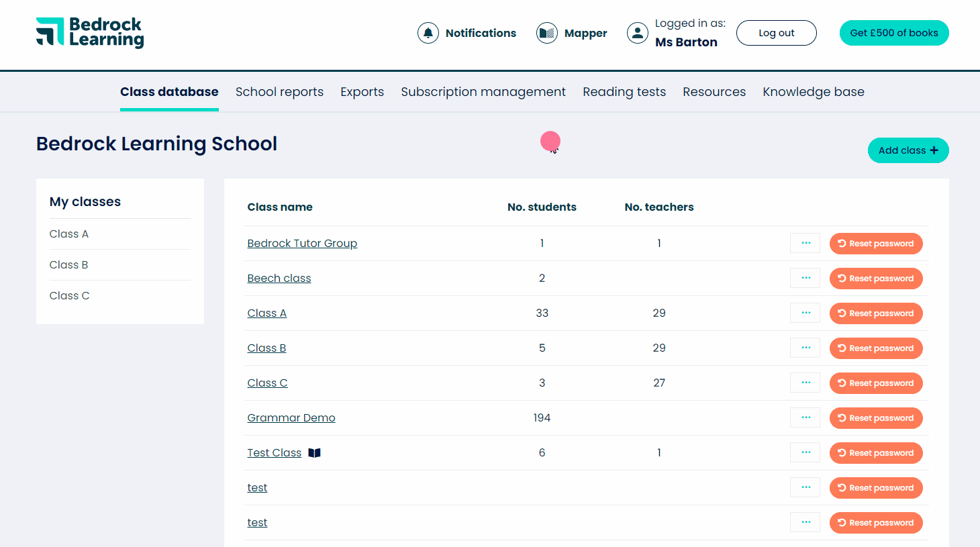Screen dimensions: 980x547
Task: Open Knowledge base tab
Action: (x=814, y=92)
